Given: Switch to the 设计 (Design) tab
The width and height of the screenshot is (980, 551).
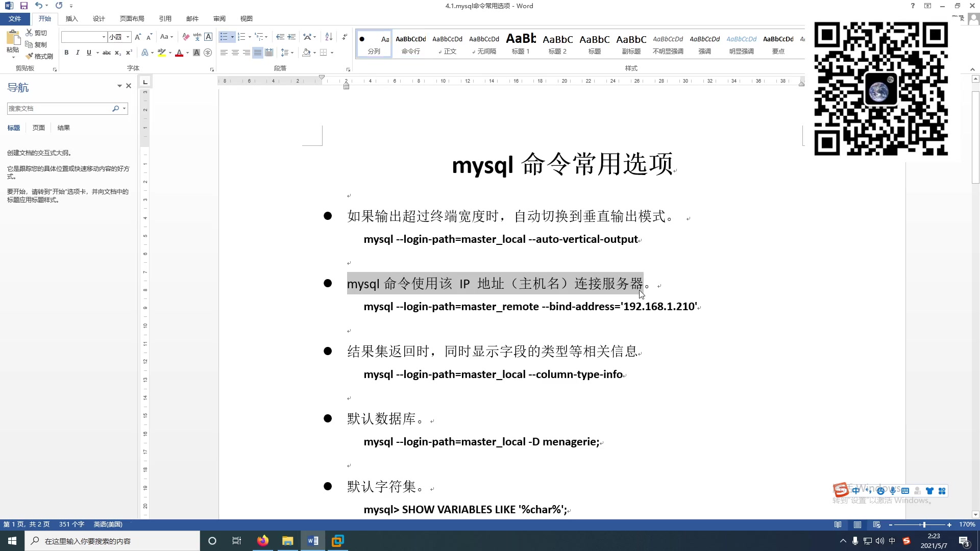Looking at the screenshot, I should coord(99,19).
